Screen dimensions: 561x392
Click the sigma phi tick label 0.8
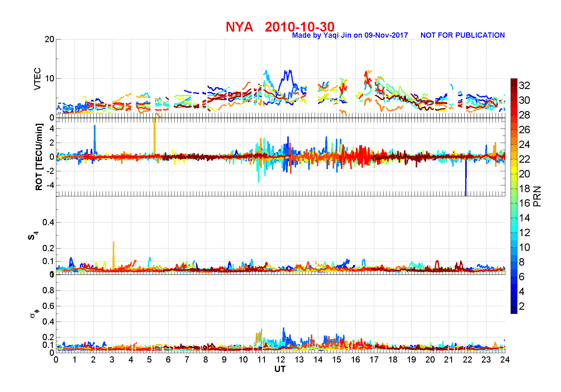48,290
